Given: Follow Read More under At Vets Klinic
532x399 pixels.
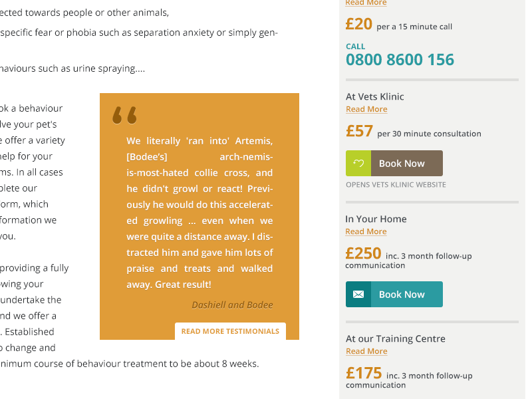Looking at the screenshot, I should point(366,109).
